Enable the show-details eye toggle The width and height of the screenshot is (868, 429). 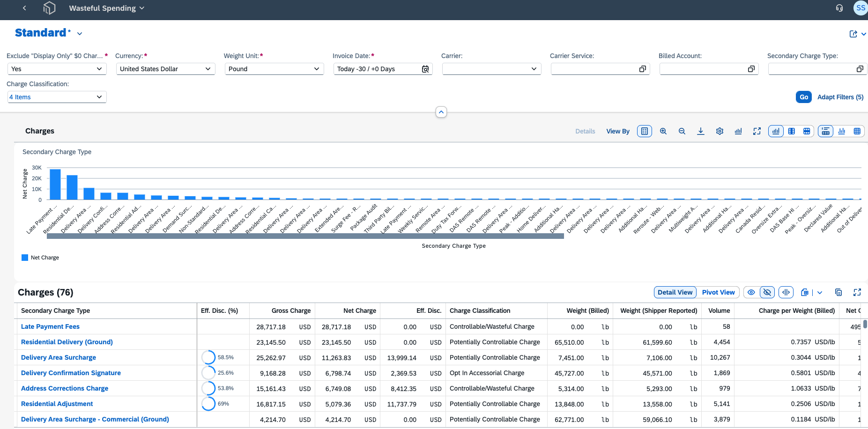click(751, 292)
